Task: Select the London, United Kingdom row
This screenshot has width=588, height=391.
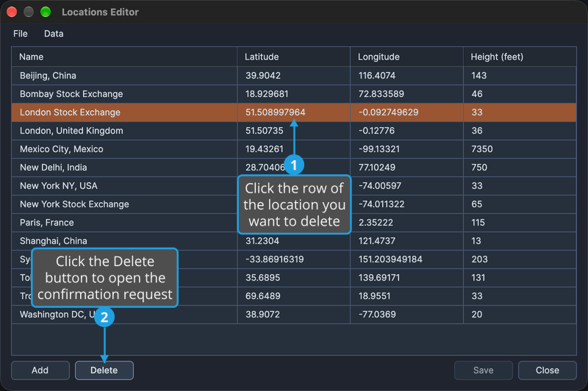Action: point(293,131)
